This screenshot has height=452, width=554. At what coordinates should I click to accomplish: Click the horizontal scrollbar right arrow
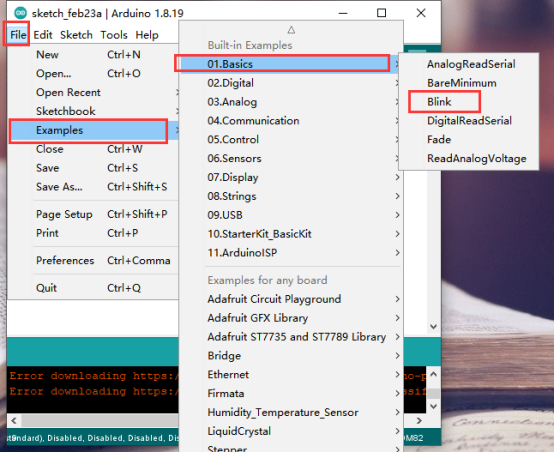point(419,421)
